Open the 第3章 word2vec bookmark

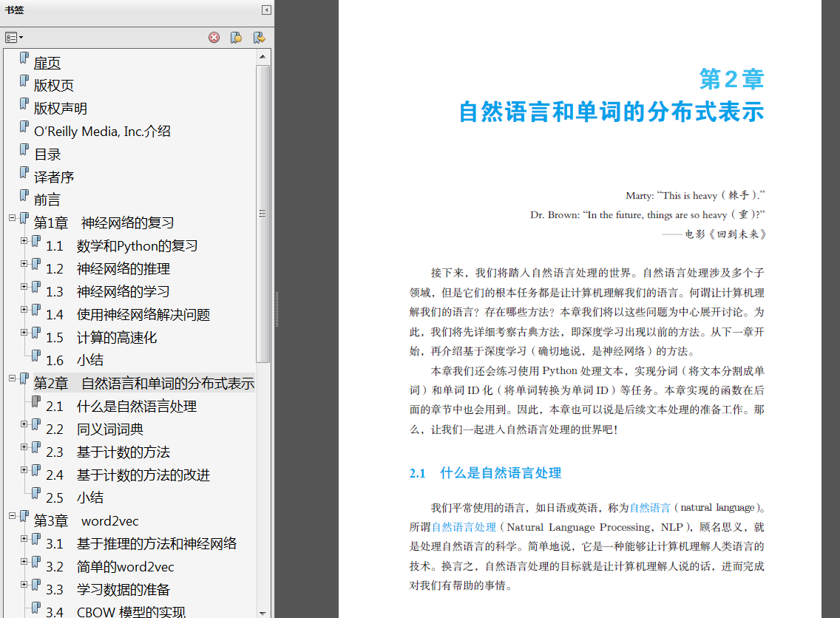[87, 521]
